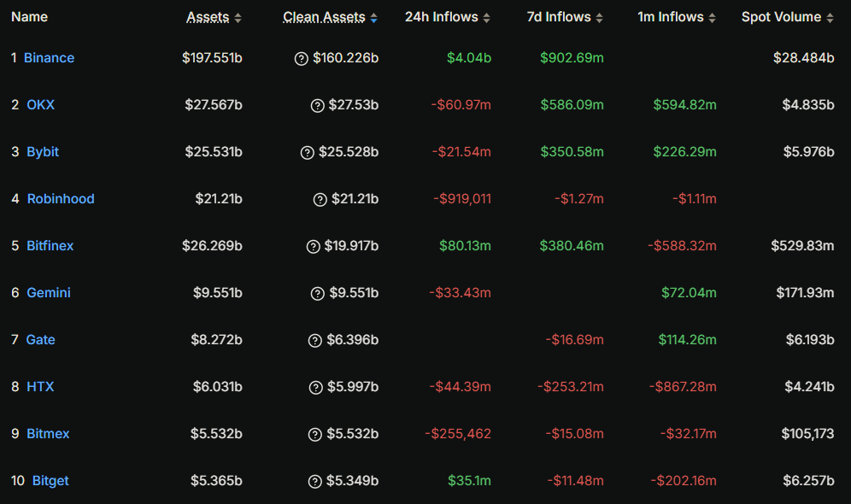The image size is (851, 504).
Task: Click the question mark beside Bitfinex's $19.917b
Action: coord(313,246)
